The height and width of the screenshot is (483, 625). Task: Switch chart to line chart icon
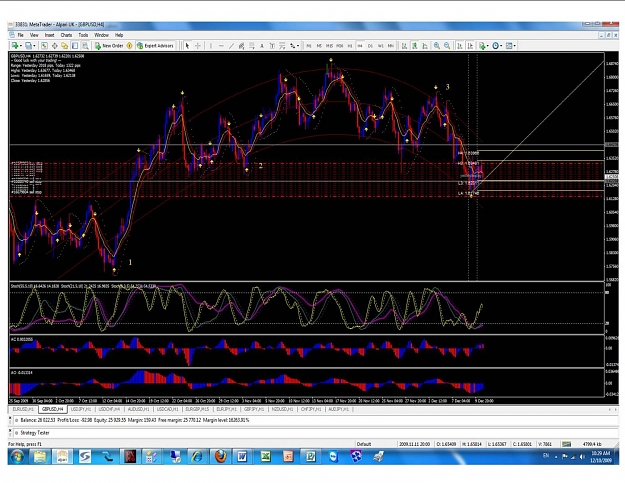point(425,46)
